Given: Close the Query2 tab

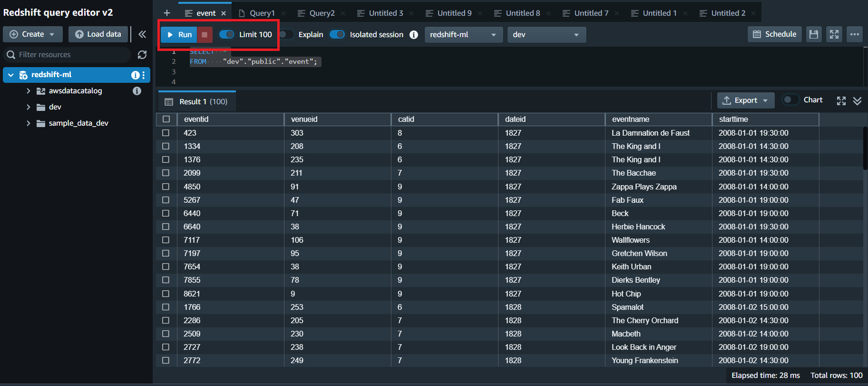Looking at the screenshot, I should tap(343, 13).
